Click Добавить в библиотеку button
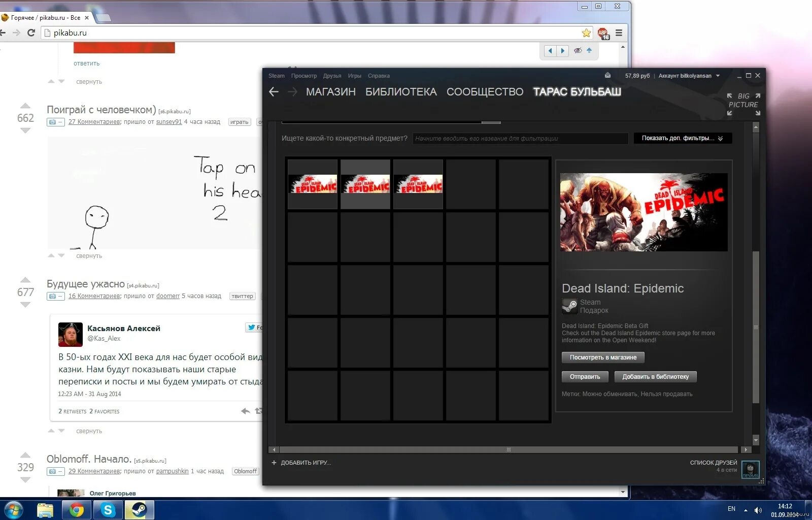The width and height of the screenshot is (812, 520). (656, 377)
